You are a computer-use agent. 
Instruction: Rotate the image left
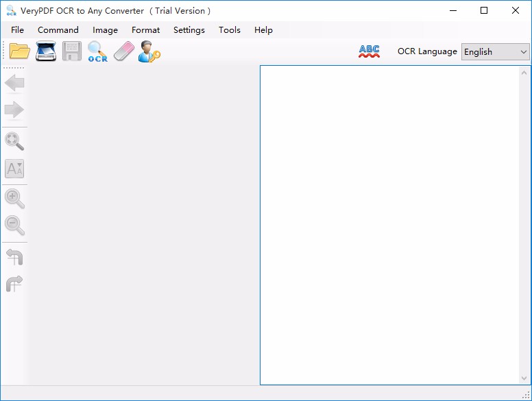click(x=14, y=257)
